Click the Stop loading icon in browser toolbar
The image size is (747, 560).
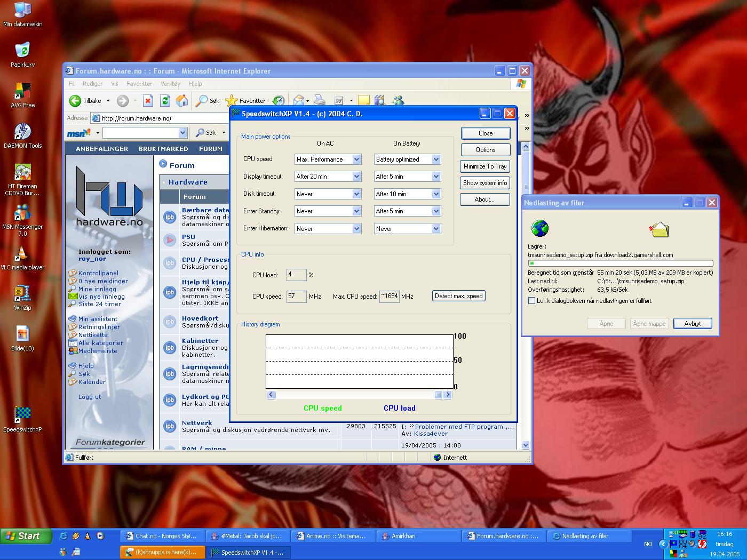pyautogui.click(x=148, y=100)
